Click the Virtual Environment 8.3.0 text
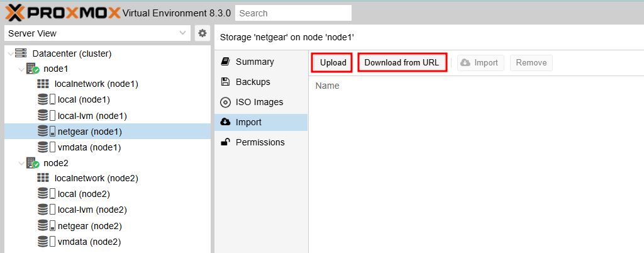The width and height of the screenshot is (644, 253). tap(177, 13)
